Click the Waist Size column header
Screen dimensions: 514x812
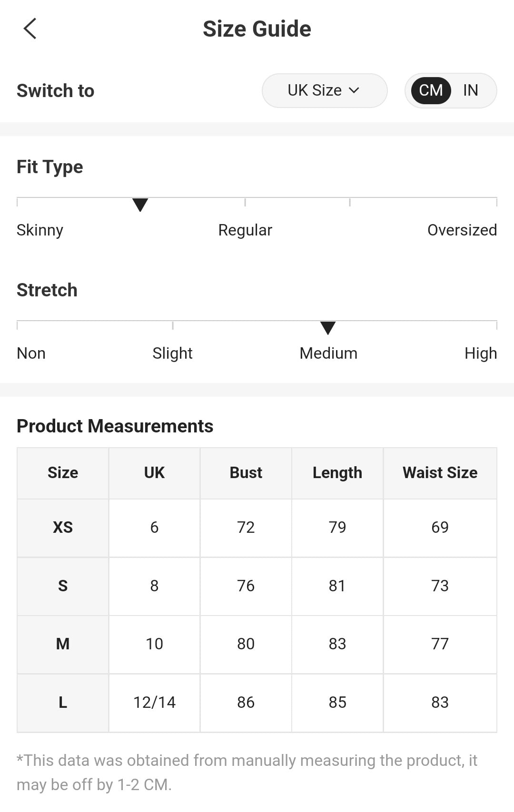tap(440, 473)
